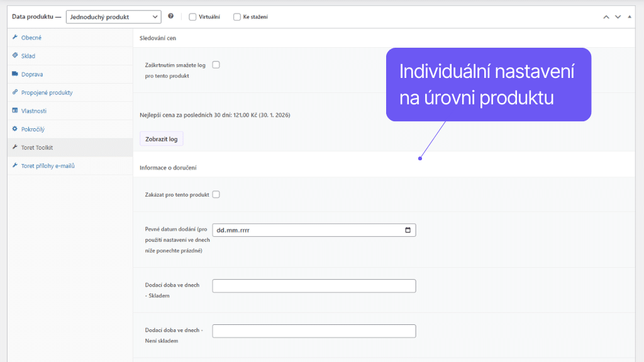Open the calendar picker icon in date field
The image size is (644, 362).
(x=408, y=230)
